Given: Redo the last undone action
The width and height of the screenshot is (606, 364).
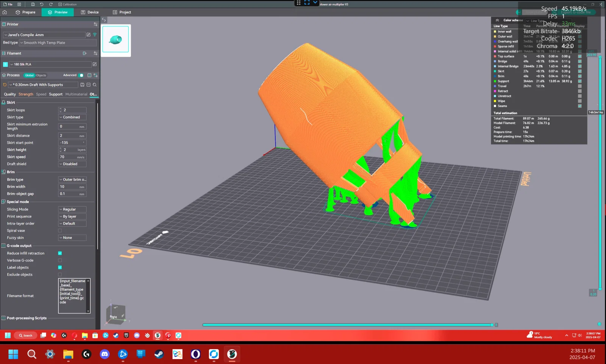Looking at the screenshot, I should pyautogui.click(x=51, y=4).
